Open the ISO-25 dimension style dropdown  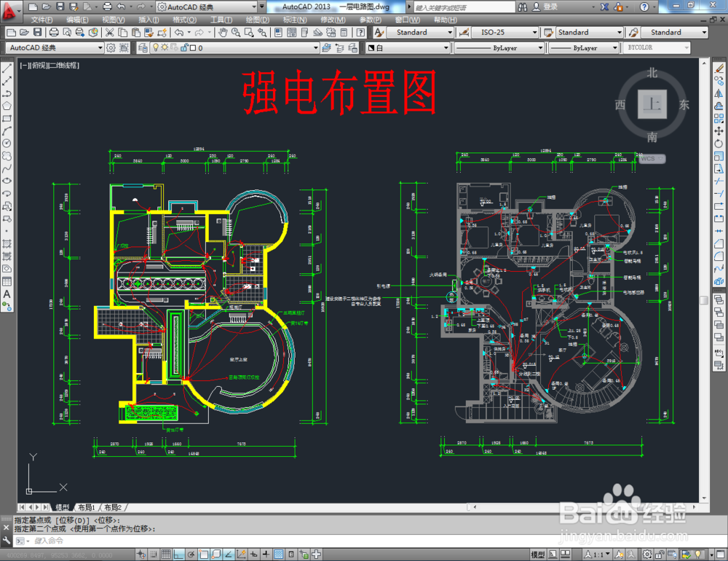[505, 32]
